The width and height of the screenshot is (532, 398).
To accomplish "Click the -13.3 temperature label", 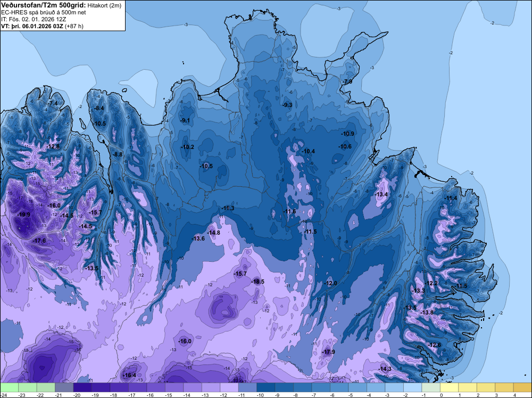I will [x=419, y=291].
